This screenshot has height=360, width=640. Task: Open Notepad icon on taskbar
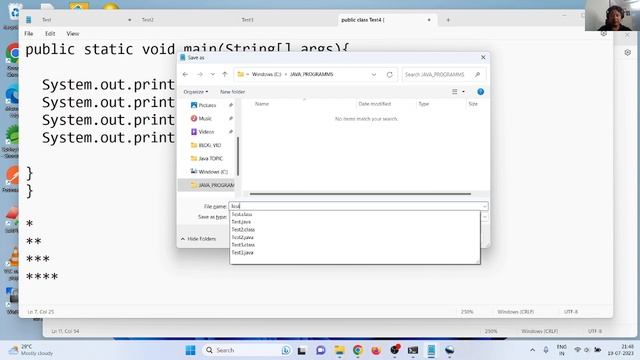pyautogui.click(x=431, y=350)
